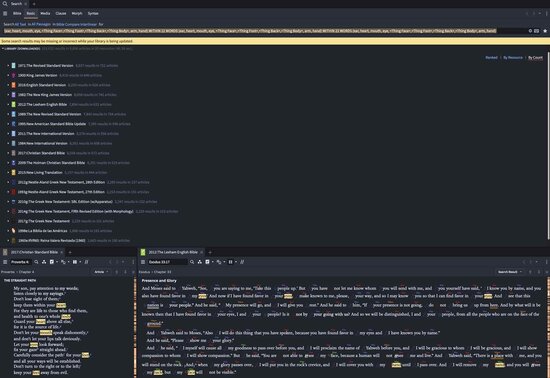This screenshot has width=550, height=378.
Task: Select the Clause search type tab
Action: pos(61,13)
